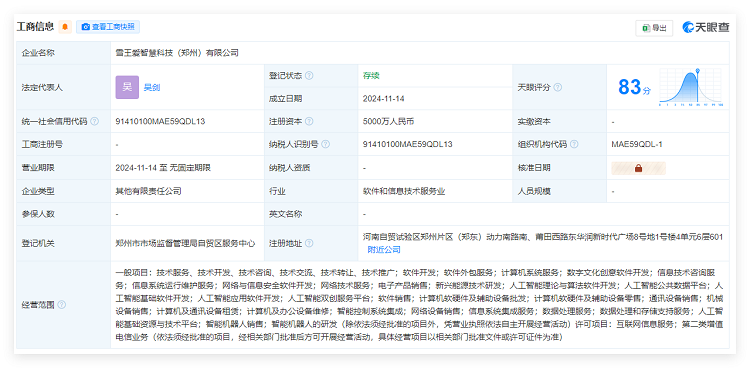
Task: Click registration authority 郑州市市场监督管理局自贸区服务中心
Action: tap(185, 243)
